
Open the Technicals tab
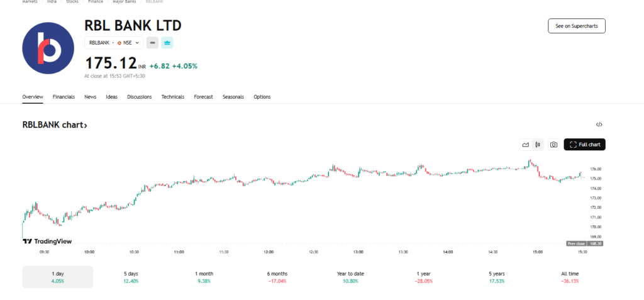point(172,97)
